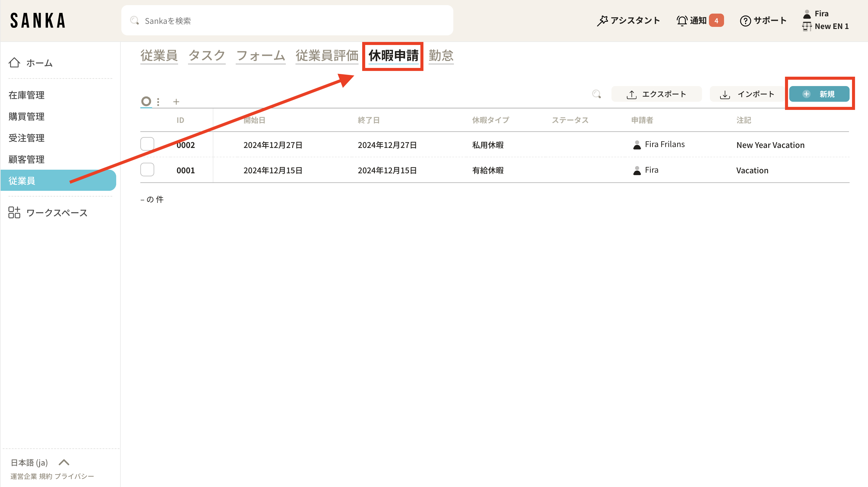This screenshot has width=868, height=487.
Task: Switch to the 勤怠 tab
Action: click(441, 56)
